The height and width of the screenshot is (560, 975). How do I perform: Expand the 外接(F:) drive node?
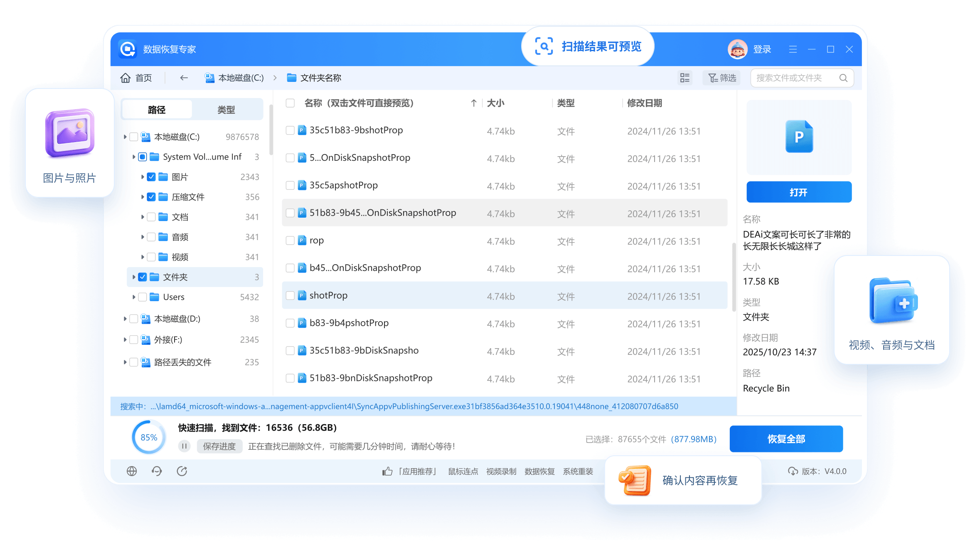click(125, 340)
